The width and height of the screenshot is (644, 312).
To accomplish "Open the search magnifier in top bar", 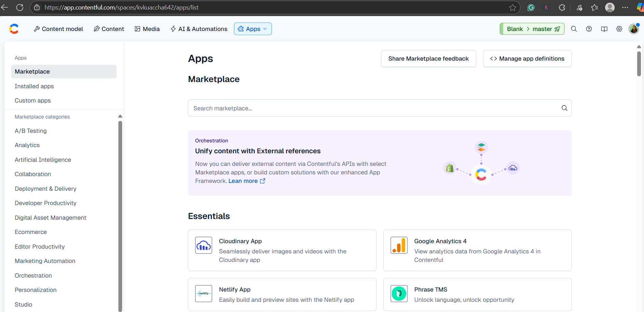I will (x=574, y=29).
